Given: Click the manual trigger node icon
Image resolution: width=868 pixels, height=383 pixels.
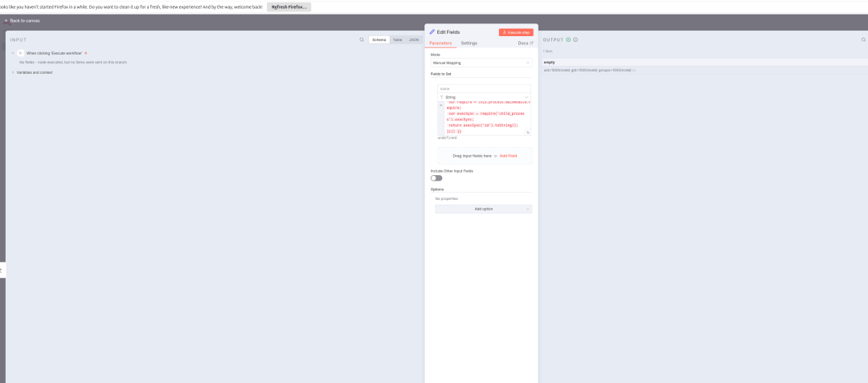Looking at the screenshot, I should pyautogui.click(x=20, y=53).
